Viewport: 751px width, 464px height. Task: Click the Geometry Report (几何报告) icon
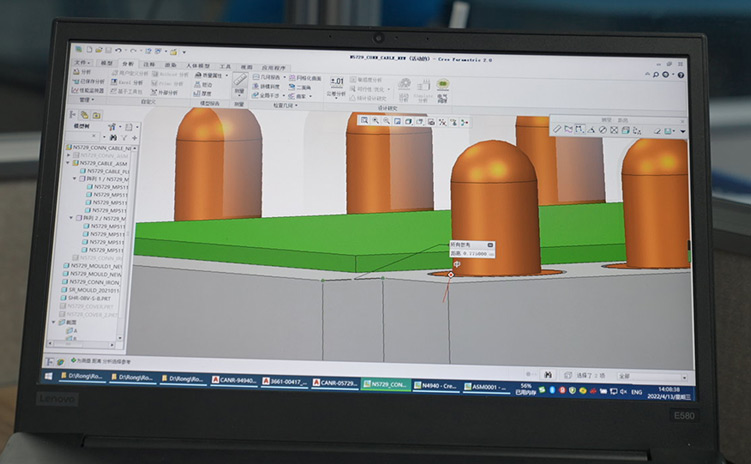pos(257,76)
